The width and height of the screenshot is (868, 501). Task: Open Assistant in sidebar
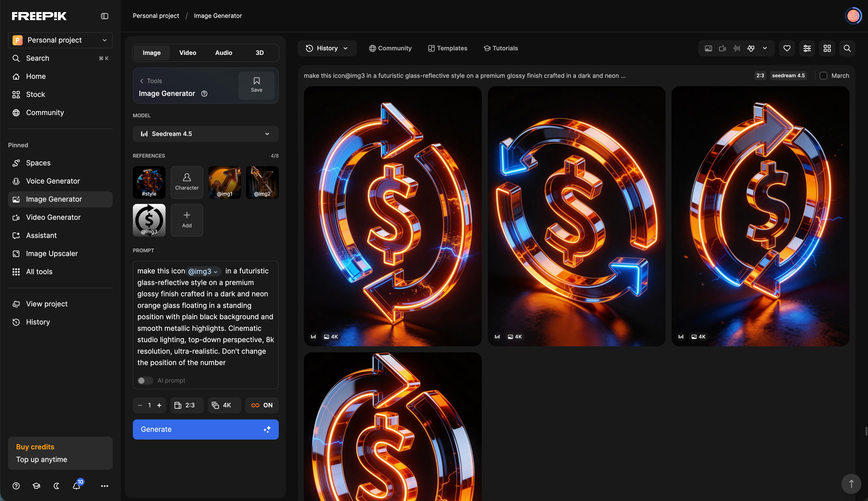[60, 235]
